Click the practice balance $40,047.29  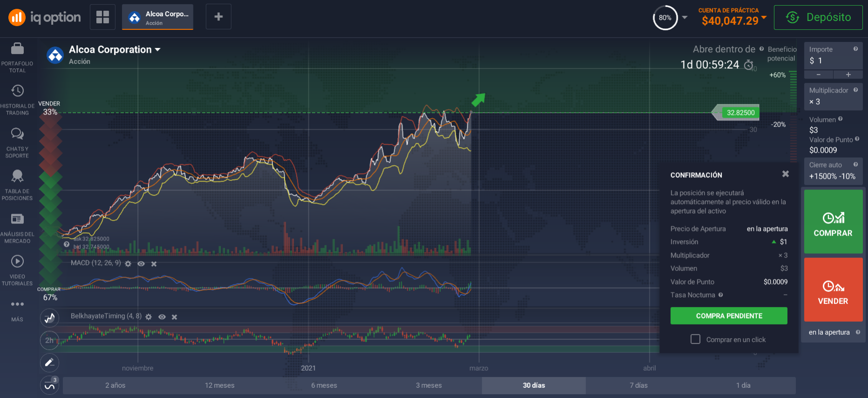[730, 20]
